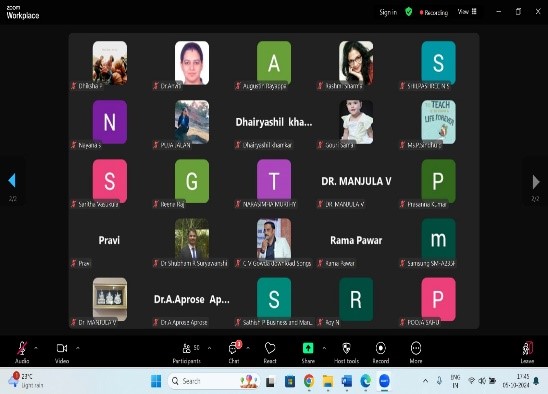The width and height of the screenshot is (548, 394).
Task: Expand share options arrow beside Share
Action: click(324, 348)
